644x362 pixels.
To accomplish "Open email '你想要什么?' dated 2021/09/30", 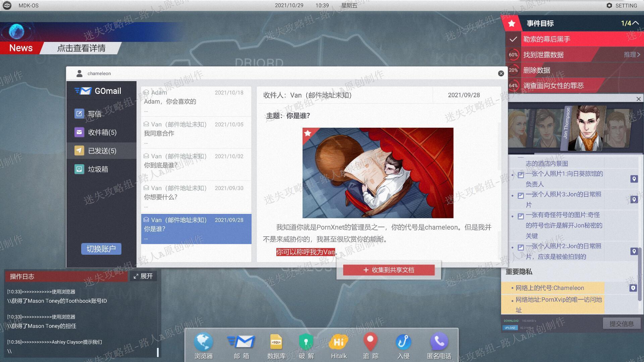I will (196, 196).
